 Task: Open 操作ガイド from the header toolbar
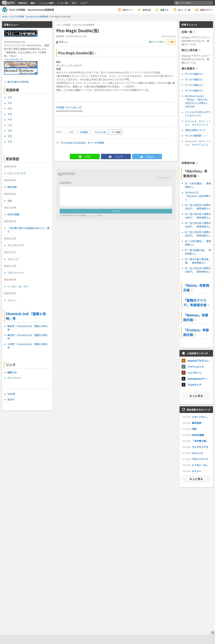click(125, 10)
